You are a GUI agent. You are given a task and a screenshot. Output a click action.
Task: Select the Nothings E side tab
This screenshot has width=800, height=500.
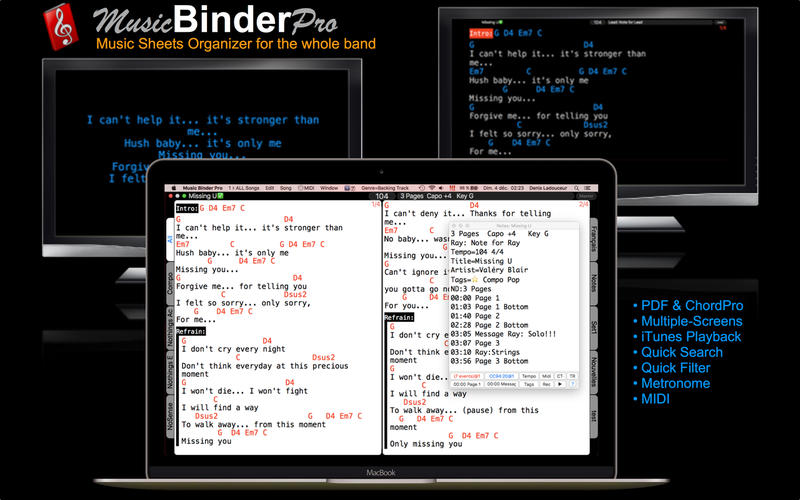(x=170, y=371)
